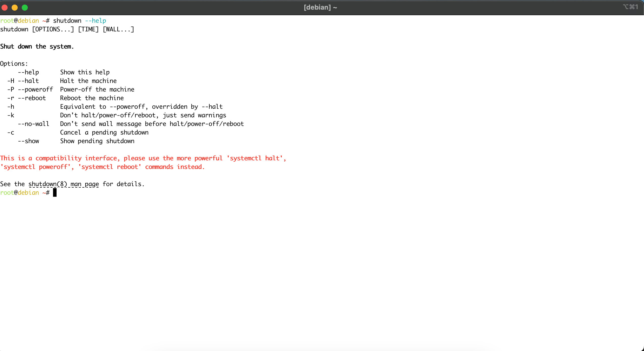The image size is (644, 351).
Task: Click 'for details.' after the man page link
Action: (x=124, y=184)
